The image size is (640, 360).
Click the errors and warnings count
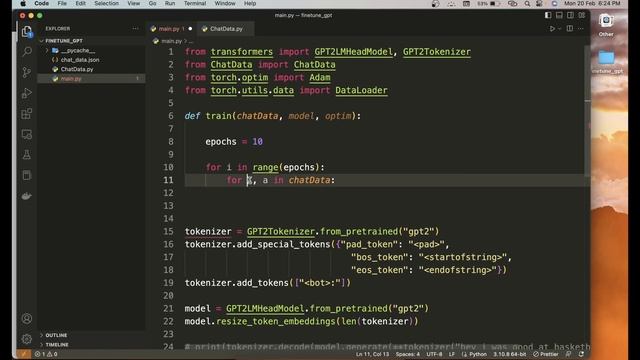click(46, 354)
